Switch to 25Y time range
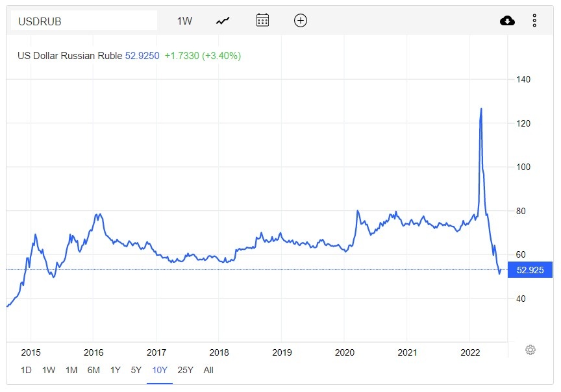This screenshot has width=561, height=392. (x=185, y=370)
